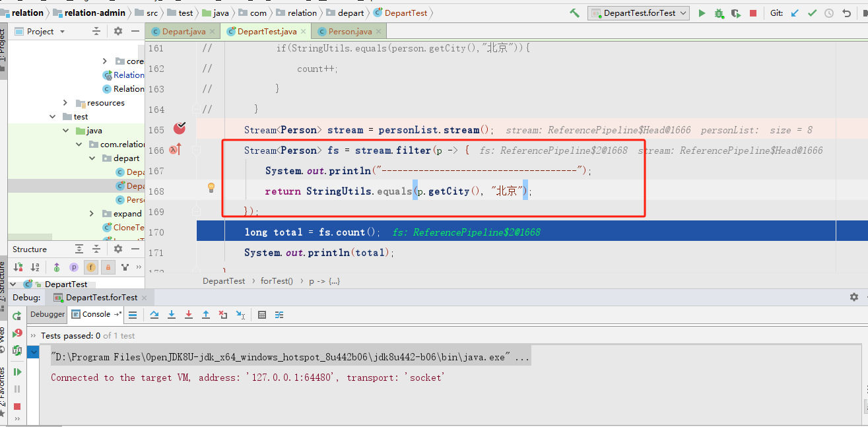Force step into with red arrow
Image resolution: width=868 pixels, height=427 pixels.
[189, 315]
